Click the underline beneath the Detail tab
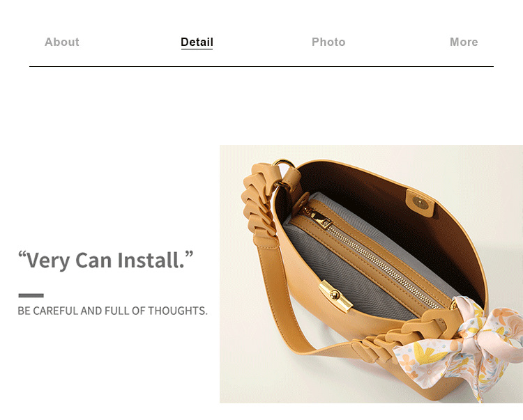Viewport: 523px width, 420px height. (x=197, y=49)
